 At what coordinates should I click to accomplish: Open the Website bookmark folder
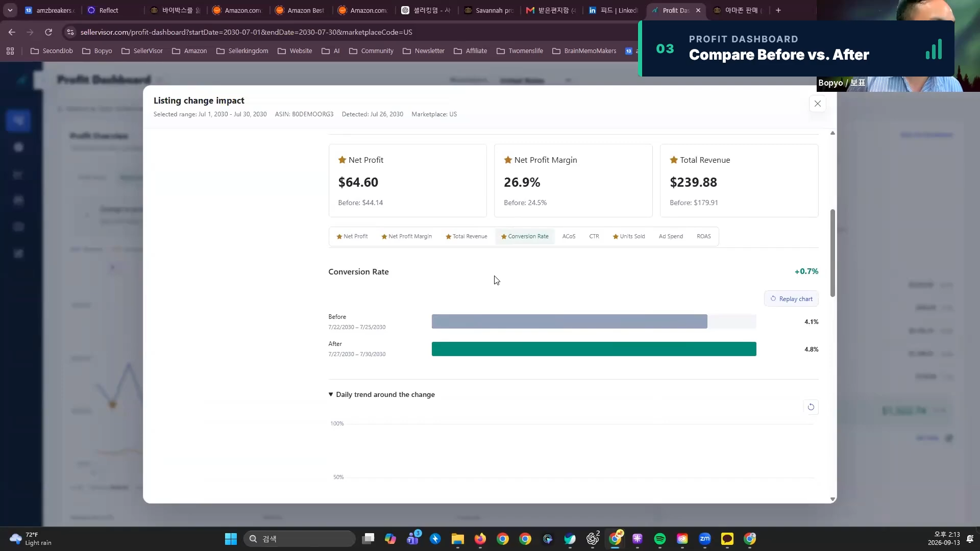[x=295, y=51]
